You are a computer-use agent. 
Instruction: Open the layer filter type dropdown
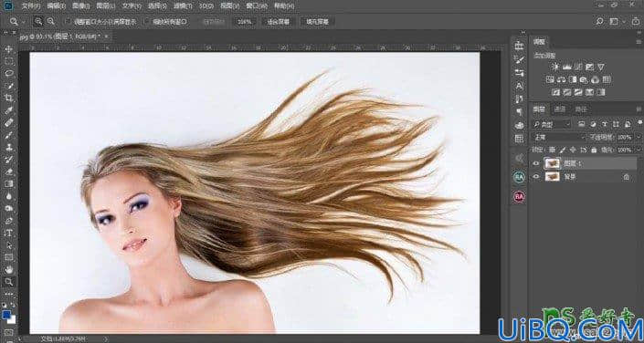pyautogui.click(x=552, y=124)
